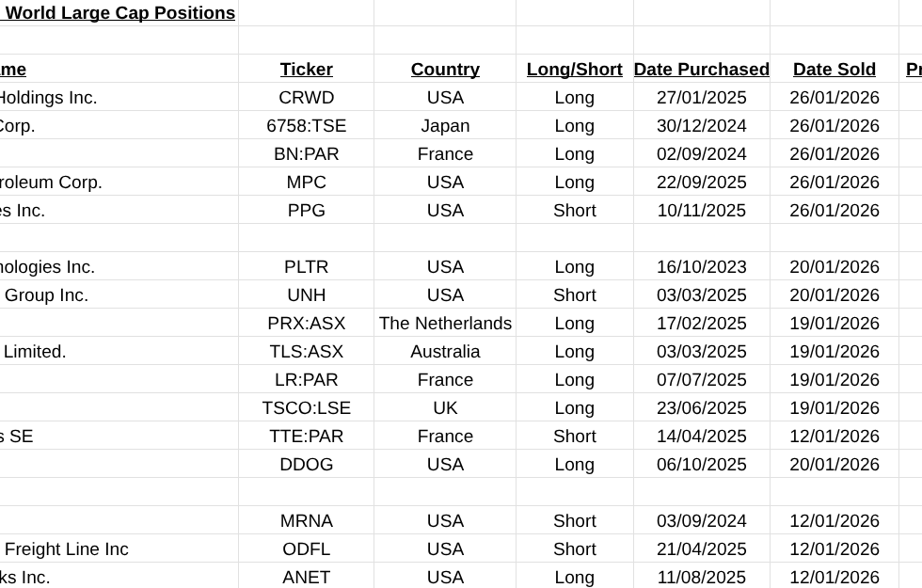The width and height of the screenshot is (922, 588).
Task: Select the UK country cell
Action: (x=445, y=408)
